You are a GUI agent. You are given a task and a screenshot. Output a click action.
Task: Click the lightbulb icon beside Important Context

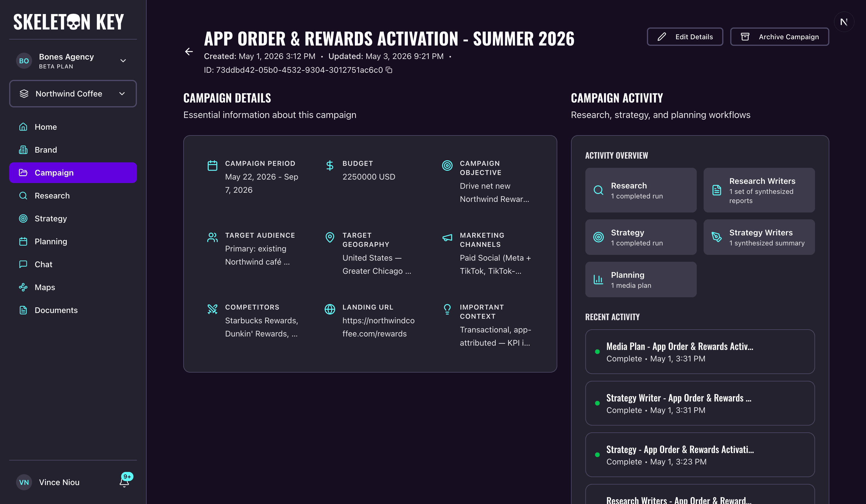[447, 309]
